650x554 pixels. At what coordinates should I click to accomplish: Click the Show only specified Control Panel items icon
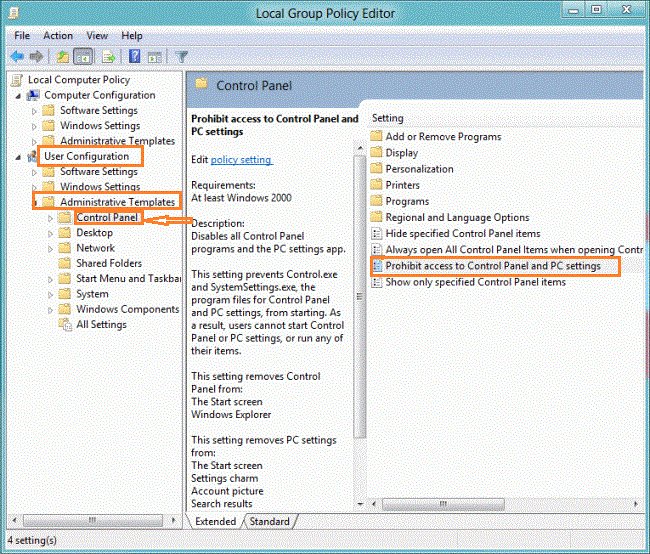[x=376, y=282]
